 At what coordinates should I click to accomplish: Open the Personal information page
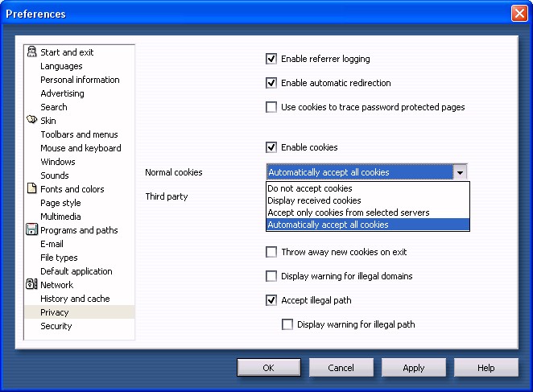(80, 80)
